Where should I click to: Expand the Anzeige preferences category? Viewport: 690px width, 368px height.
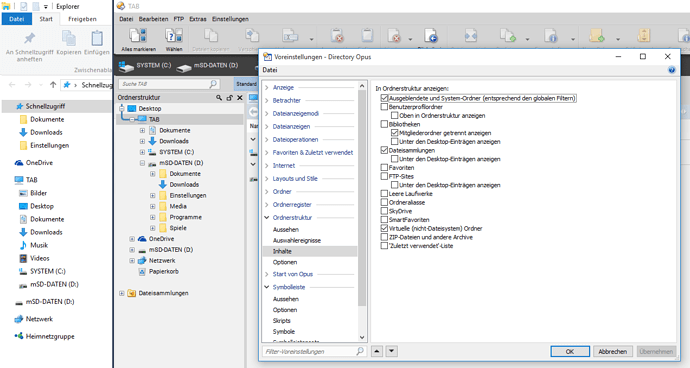(267, 88)
